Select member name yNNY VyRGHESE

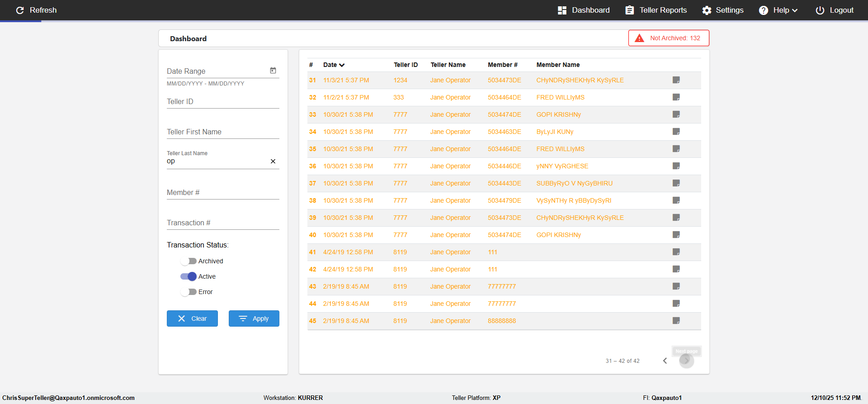[x=562, y=166]
